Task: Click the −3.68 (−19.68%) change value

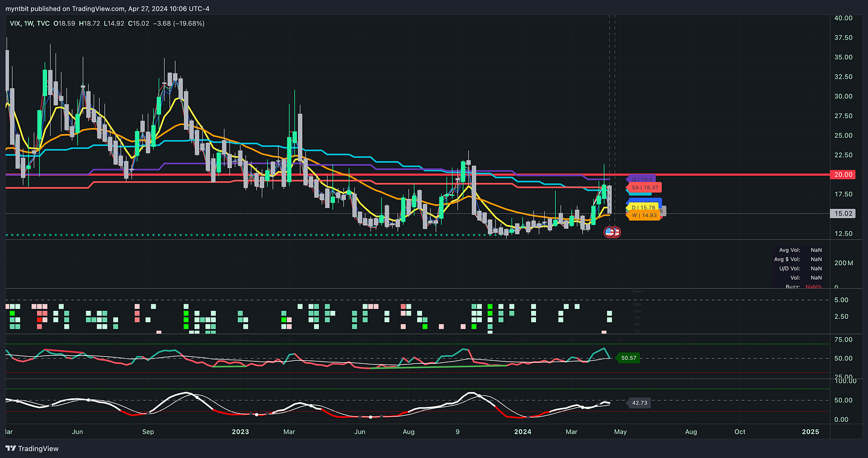Action: pyautogui.click(x=178, y=23)
